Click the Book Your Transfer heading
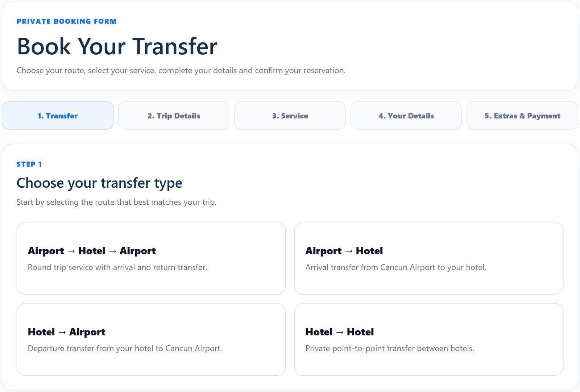Image resolution: width=580 pixels, height=392 pixels. tap(117, 46)
